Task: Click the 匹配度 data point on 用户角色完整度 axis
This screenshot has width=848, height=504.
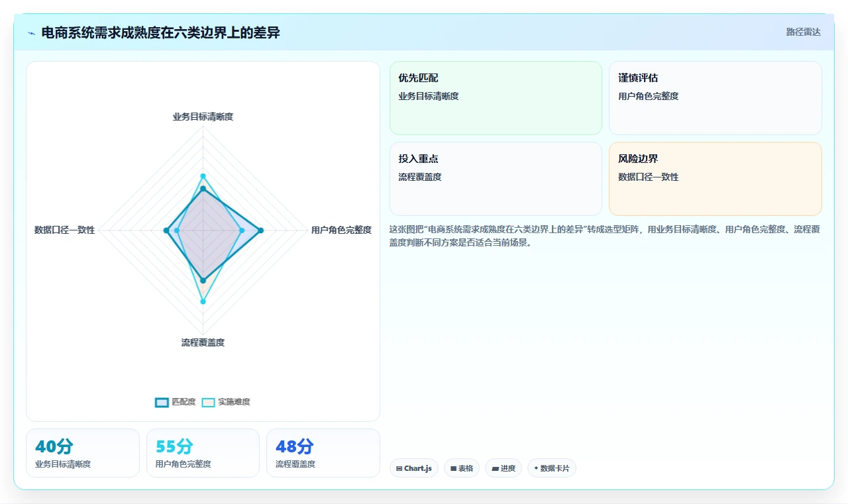Action: [x=260, y=230]
